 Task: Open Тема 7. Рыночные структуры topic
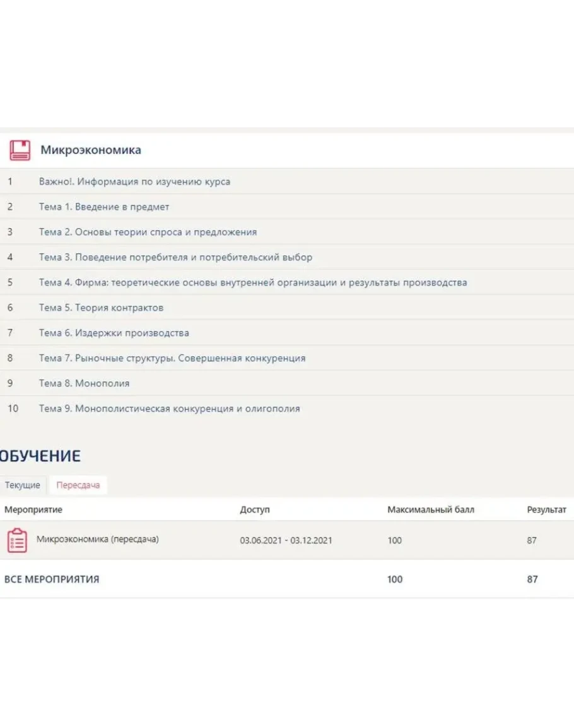(172, 358)
